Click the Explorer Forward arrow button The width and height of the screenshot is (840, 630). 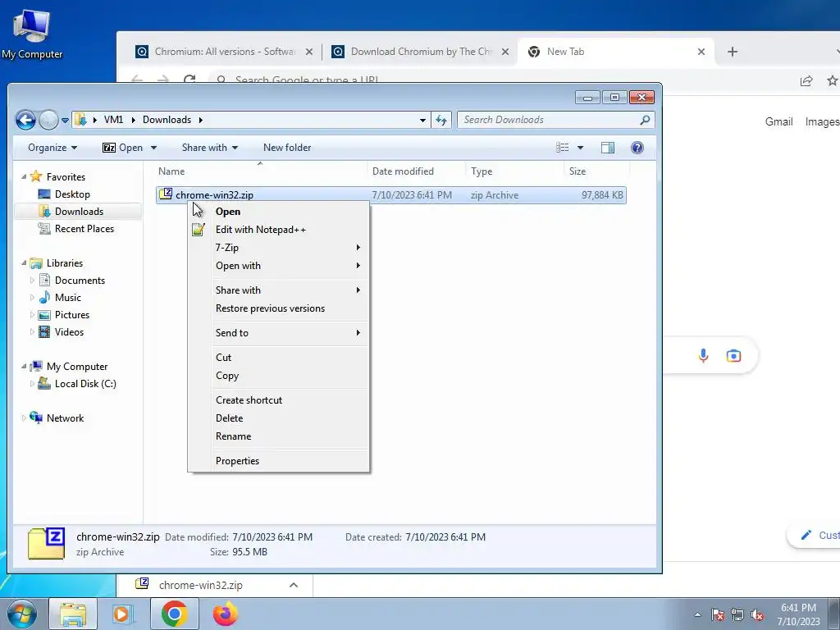(48, 120)
